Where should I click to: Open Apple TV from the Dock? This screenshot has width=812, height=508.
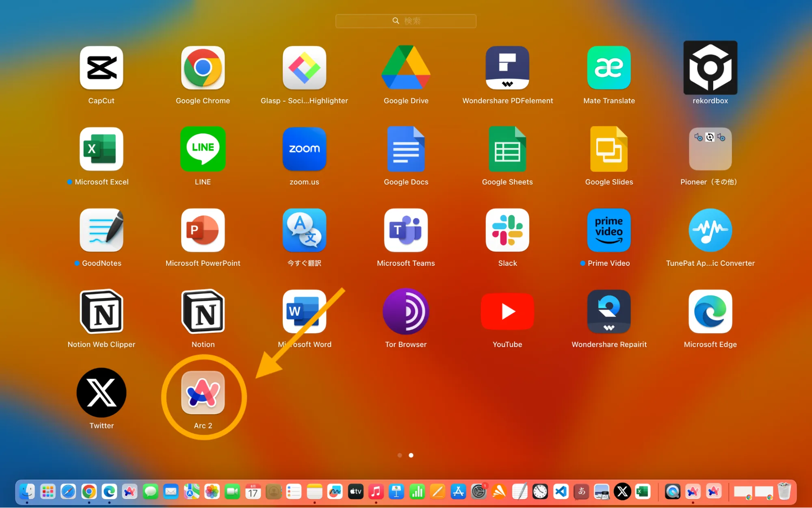pos(355,492)
